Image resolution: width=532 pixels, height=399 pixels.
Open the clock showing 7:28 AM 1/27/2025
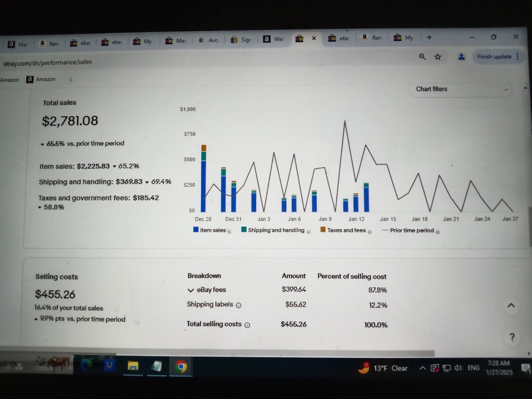(499, 368)
